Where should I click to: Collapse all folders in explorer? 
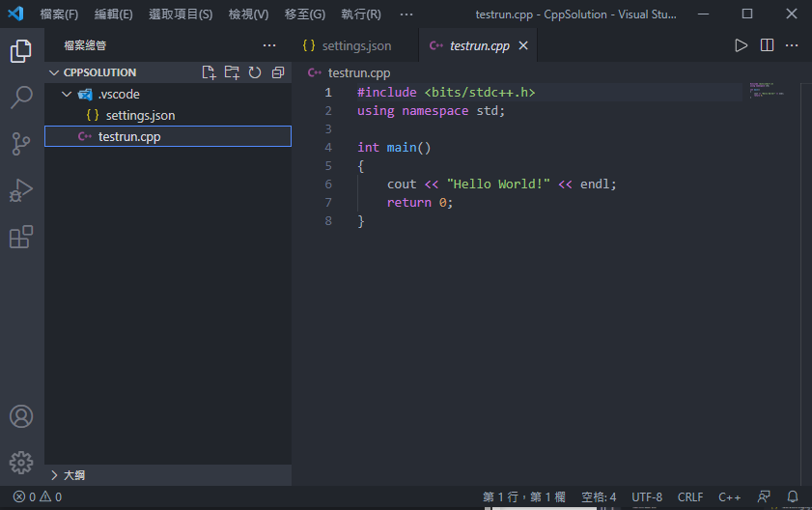278,72
